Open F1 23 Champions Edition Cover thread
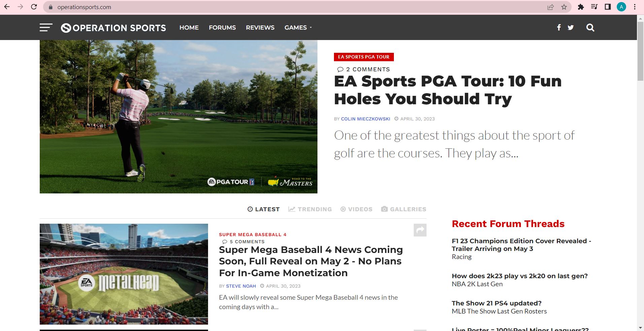This screenshot has height=331, width=644. click(521, 245)
